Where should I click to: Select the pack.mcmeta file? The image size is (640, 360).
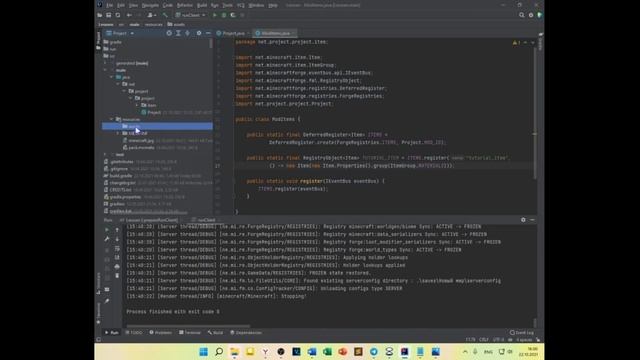141,147
